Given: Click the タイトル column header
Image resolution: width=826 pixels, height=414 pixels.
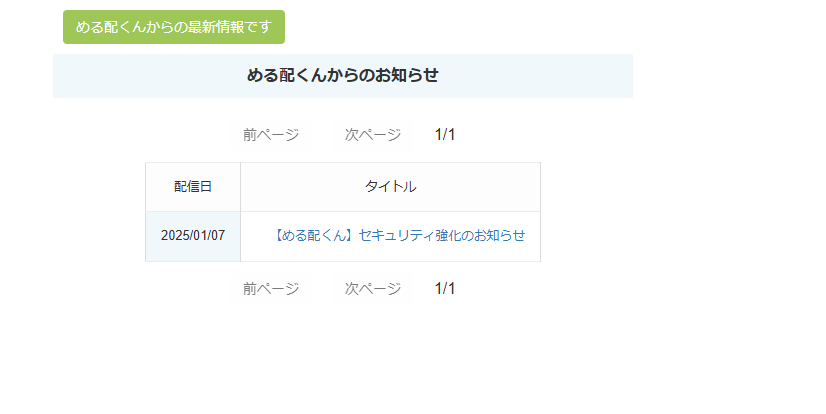Looking at the screenshot, I should click(x=390, y=186).
